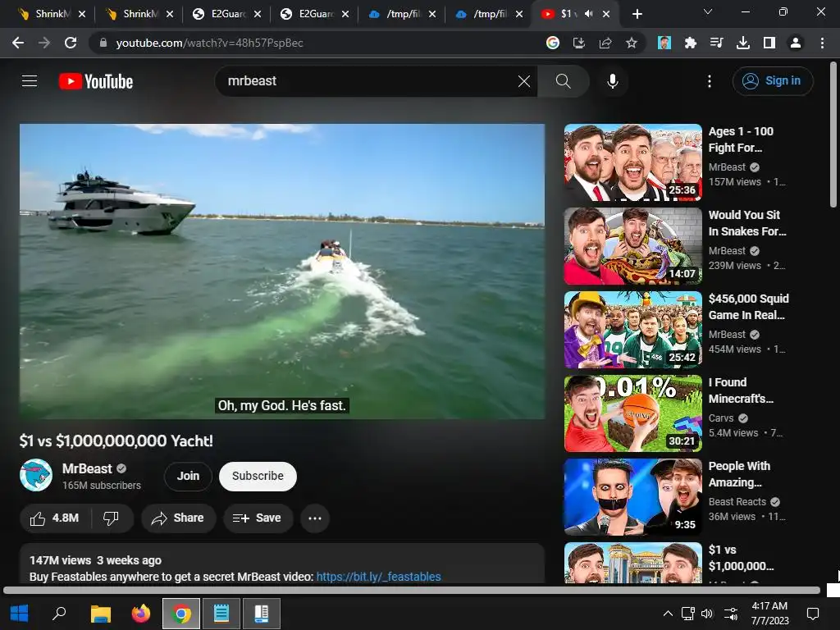
Task: Open the Extensions puzzle icon
Action: 691,43
